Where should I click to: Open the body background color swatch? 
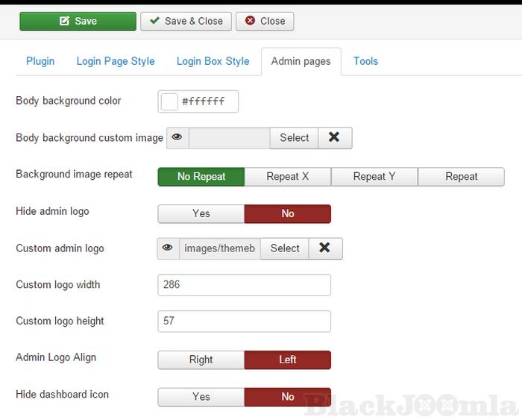[x=169, y=101]
